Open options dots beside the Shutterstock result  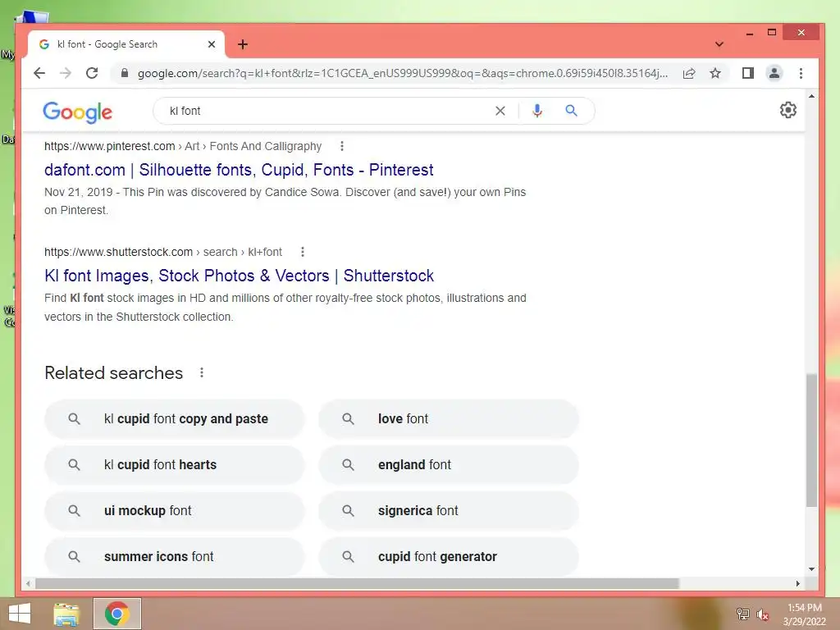(303, 252)
